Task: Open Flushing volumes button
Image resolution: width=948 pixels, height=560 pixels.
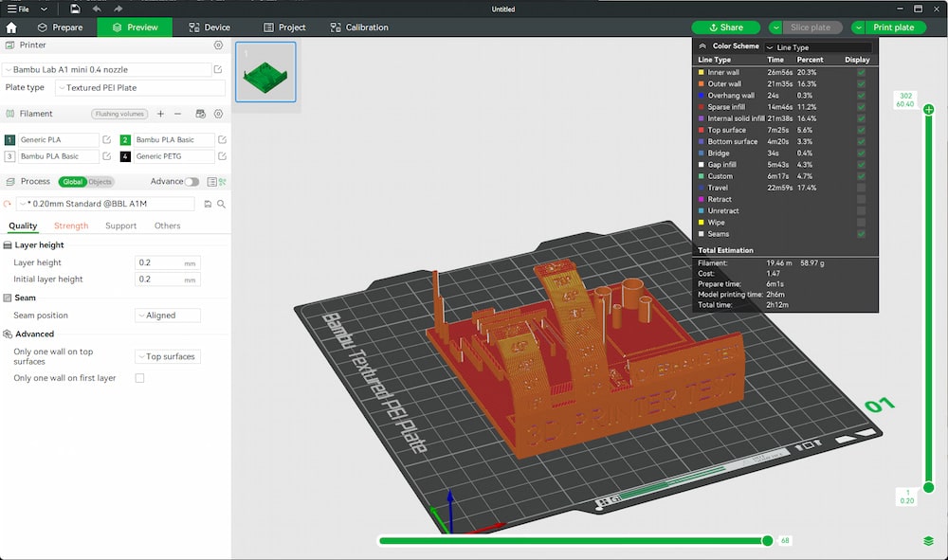Action: coord(119,114)
